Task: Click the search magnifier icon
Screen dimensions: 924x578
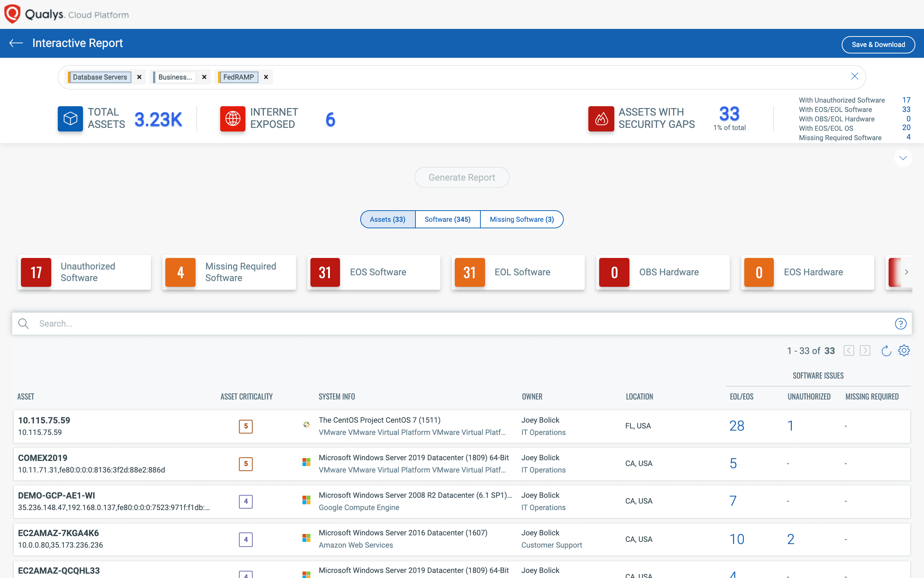Action: pos(23,324)
